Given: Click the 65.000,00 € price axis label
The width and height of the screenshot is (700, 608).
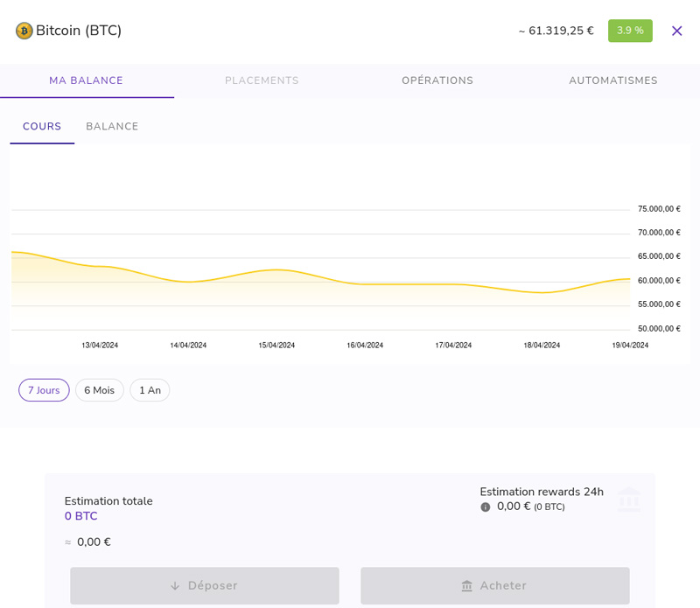Looking at the screenshot, I should click(x=659, y=256).
